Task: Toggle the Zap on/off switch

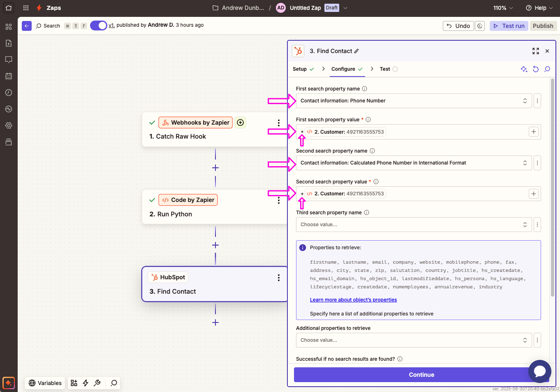Action: (99, 26)
